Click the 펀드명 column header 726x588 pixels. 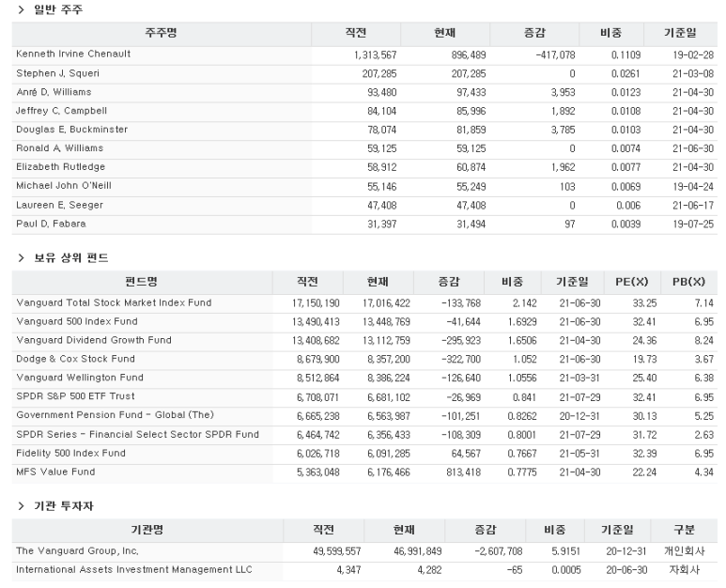tap(142, 282)
